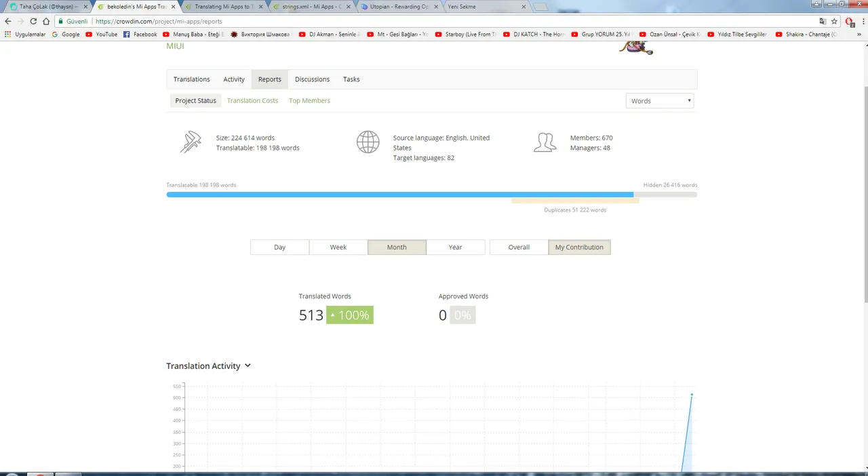This screenshot has width=868, height=476.
Task: Open the Starboy bookmark
Action: [465, 34]
